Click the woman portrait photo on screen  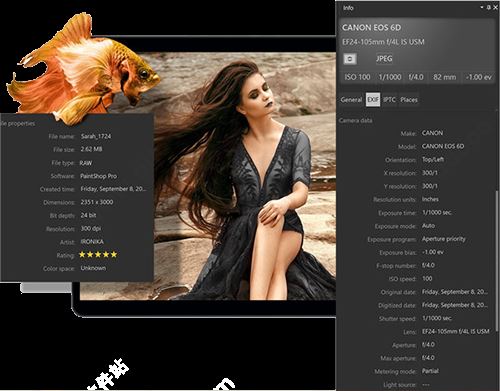(x=245, y=176)
